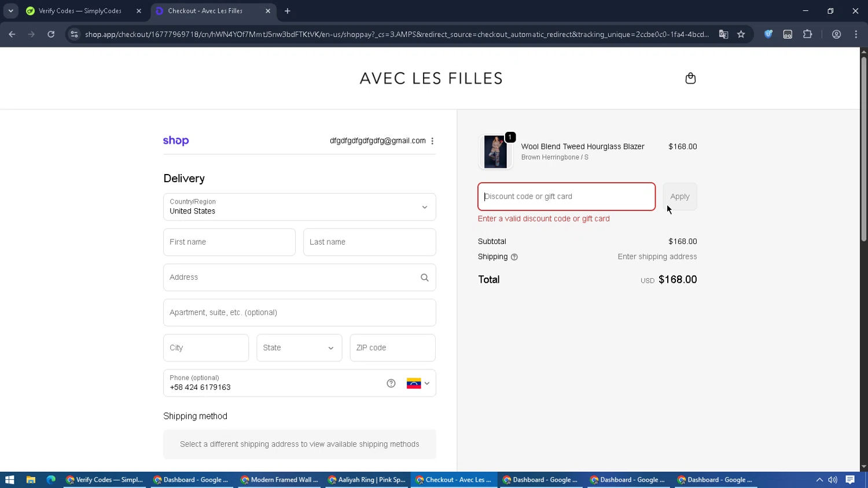The height and width of the screenshot is (488, 868).
Task: Click the Apartment, suite field
Action: click(299, 313)
